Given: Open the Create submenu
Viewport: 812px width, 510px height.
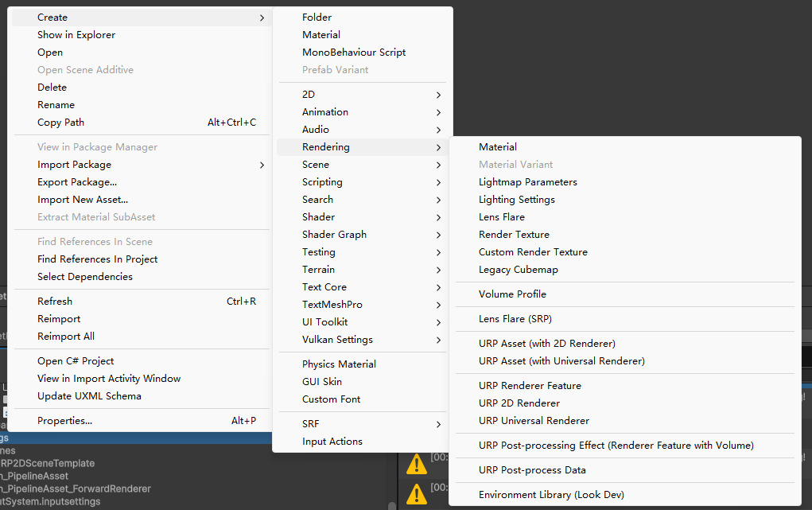Looking at the screenshot, I should [x=141, y=17].
